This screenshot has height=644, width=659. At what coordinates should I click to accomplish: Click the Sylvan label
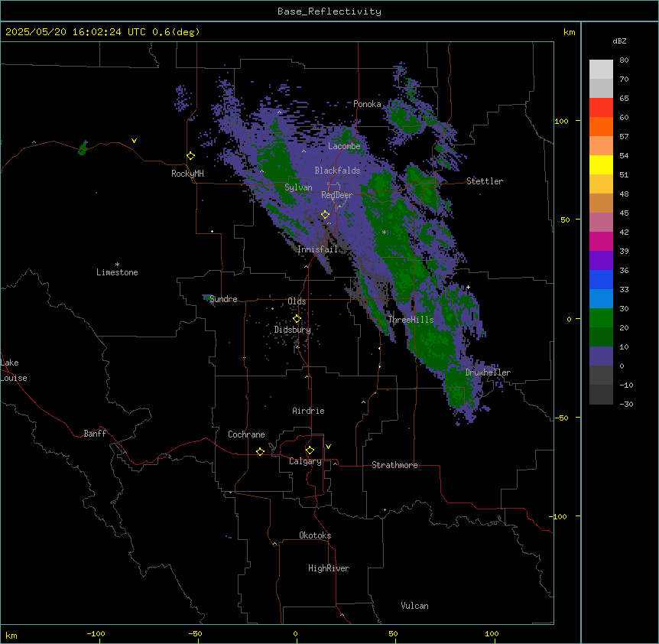tap(298, 187)
